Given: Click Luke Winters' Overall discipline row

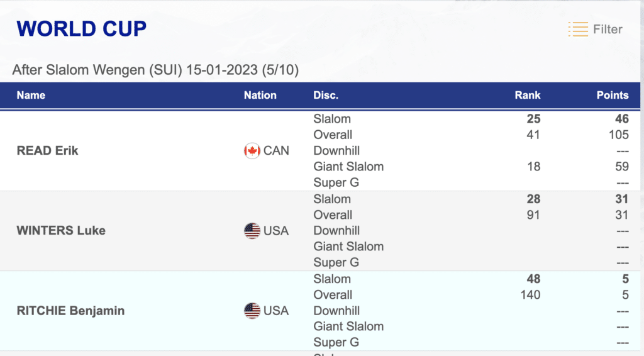Looking at the screenshot, I should [333, 215].
